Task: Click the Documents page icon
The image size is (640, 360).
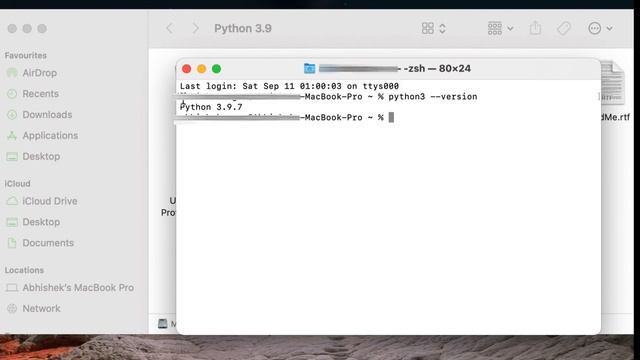Action: (12, 243)
